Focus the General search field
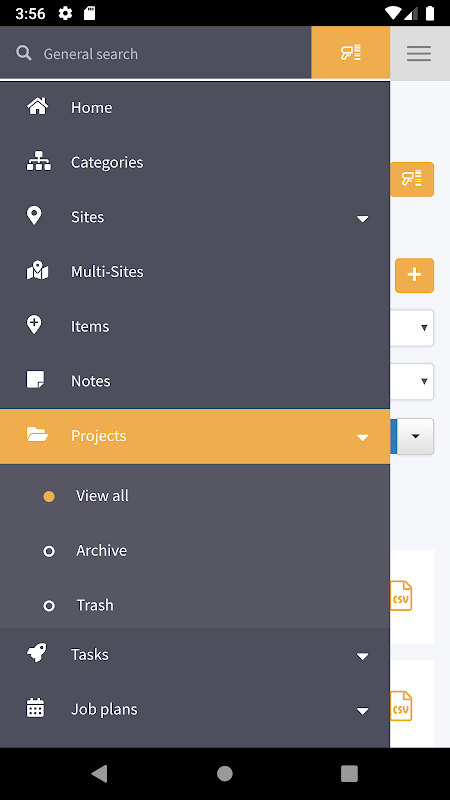450x800 pixels. click(173, 54)
